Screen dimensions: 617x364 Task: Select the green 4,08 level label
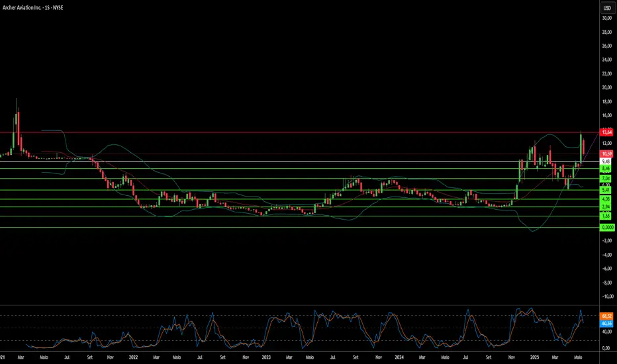(606, 199)
